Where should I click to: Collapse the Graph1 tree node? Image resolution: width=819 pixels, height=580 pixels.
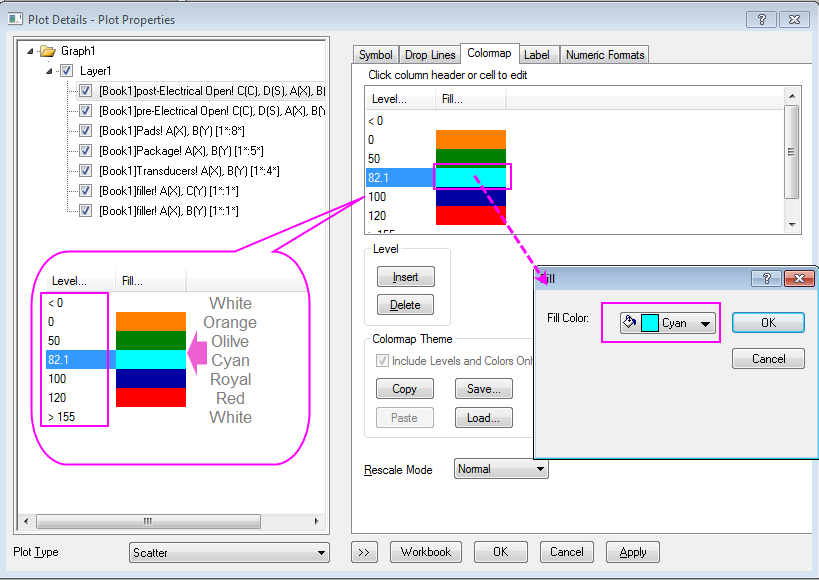[x=31, y=51]
